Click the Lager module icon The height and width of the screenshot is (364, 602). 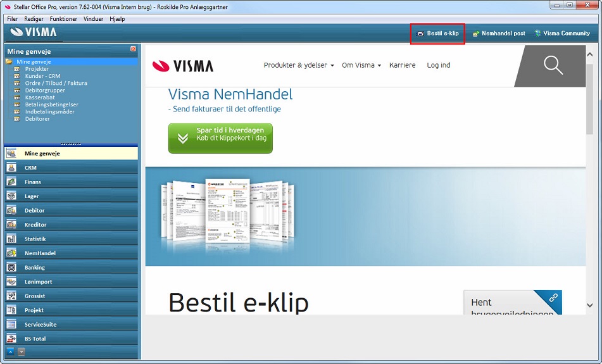point(11,196)
